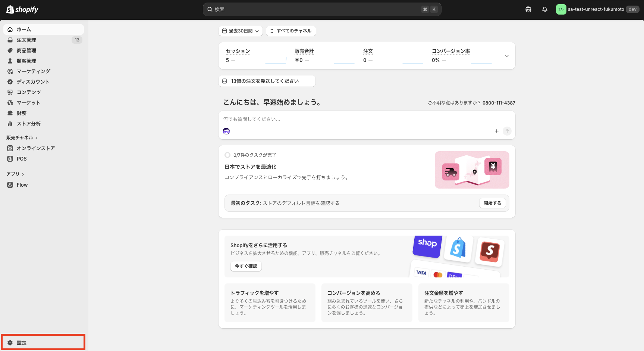644x351 pixels.
Task: Open 設定 at the sidebar bottom
Action: tap(43, 342)
